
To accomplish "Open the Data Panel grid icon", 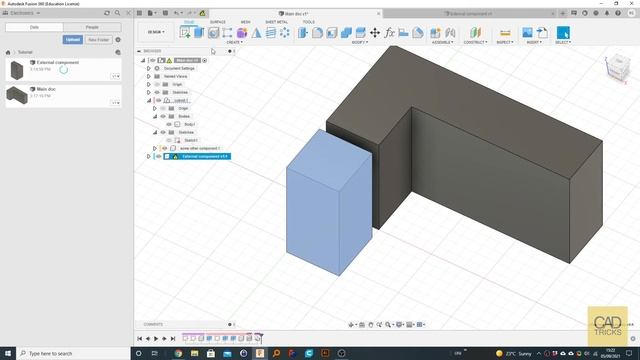I will pyautogui.click(x=139, y=13).
